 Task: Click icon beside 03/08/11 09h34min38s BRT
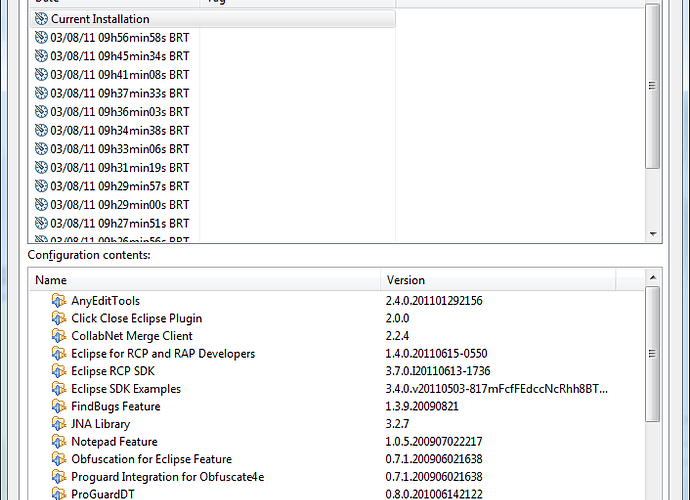pyautogui.click(x=41, y=130)
